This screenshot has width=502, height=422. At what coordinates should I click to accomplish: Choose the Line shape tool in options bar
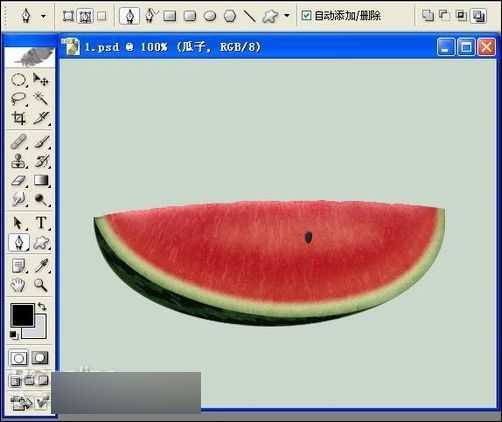249,16
